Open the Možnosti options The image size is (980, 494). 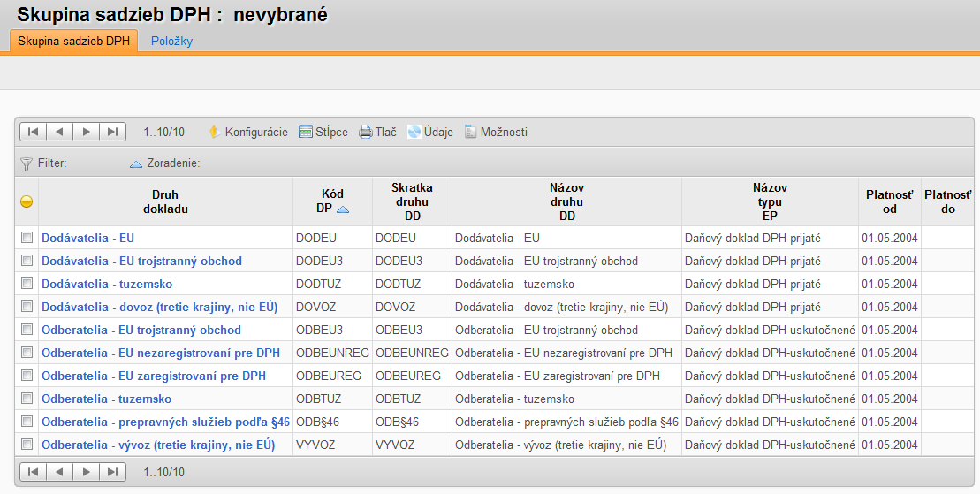click(x=497, y=132)
